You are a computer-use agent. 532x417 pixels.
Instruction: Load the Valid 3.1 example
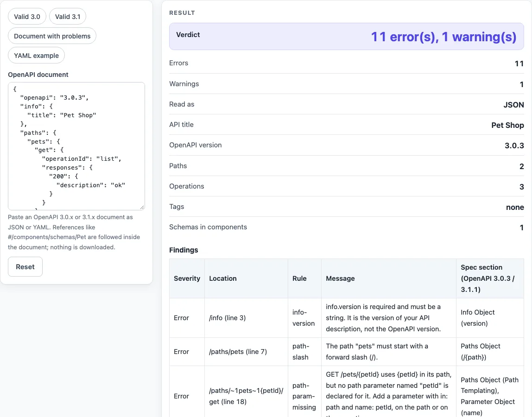tap(68, 17)
